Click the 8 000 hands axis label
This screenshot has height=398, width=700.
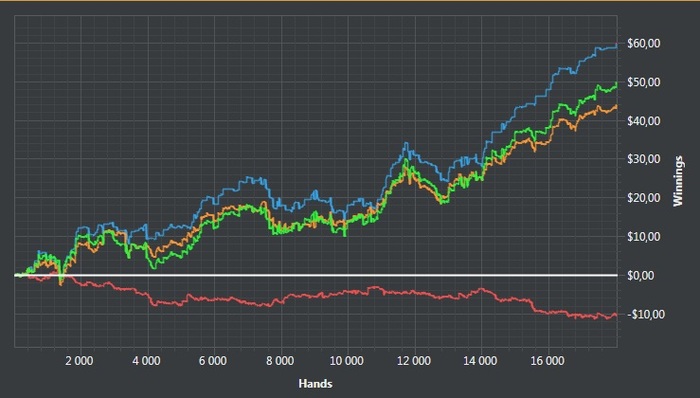[280, 360]
